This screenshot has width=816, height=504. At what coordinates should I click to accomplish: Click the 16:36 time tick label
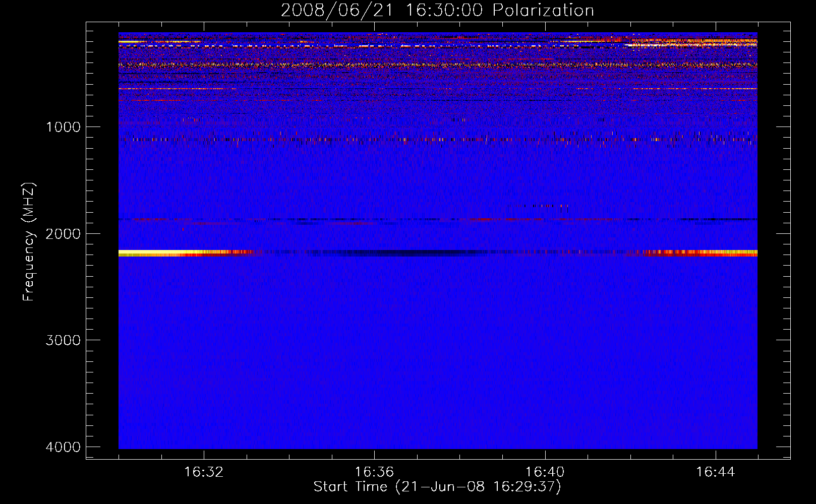coord(374,472)
